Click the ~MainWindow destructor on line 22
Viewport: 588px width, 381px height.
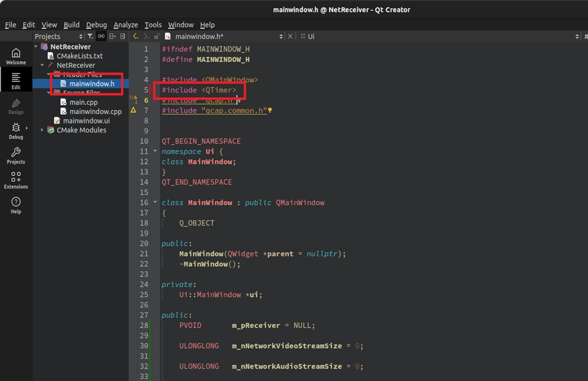(210, 264)
